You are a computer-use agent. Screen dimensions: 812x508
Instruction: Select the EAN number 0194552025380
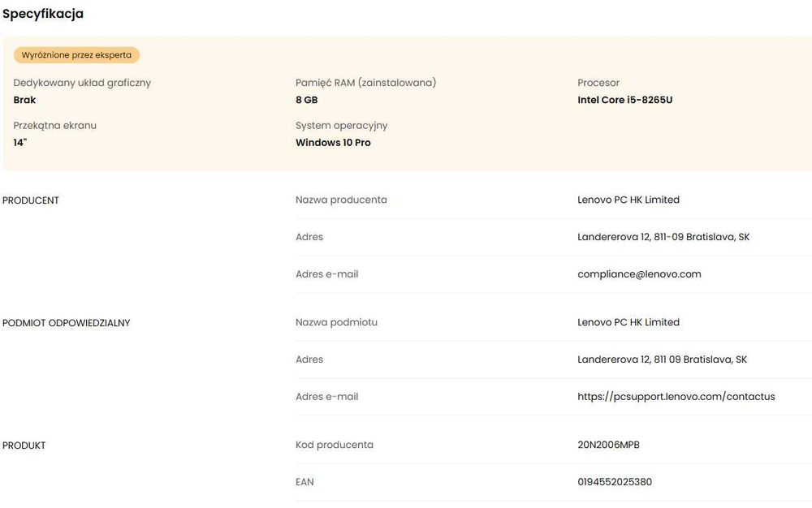point(614,482)
